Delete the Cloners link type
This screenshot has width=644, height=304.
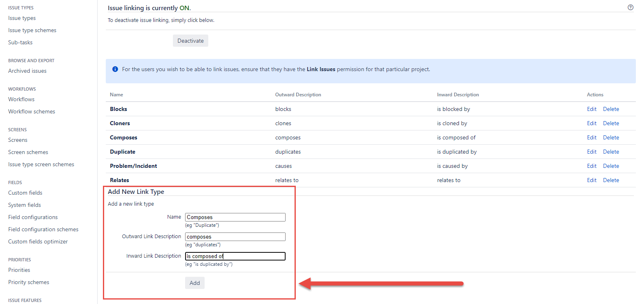coord(611,123)
